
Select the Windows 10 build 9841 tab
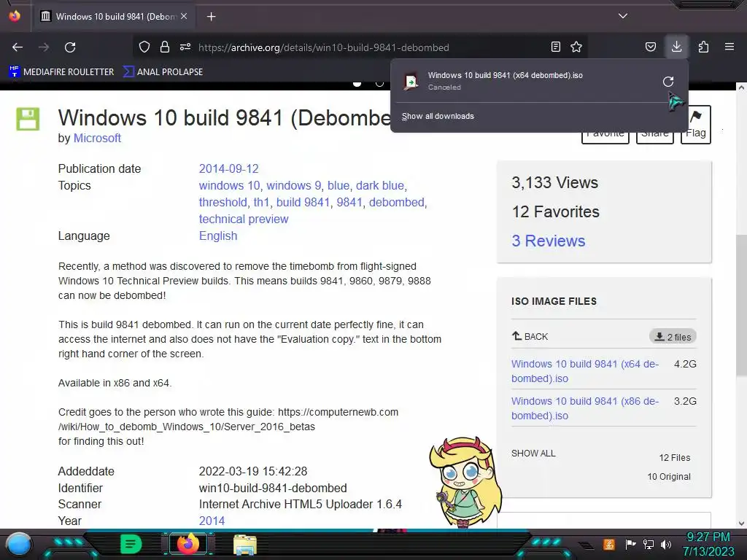(113, 16)
